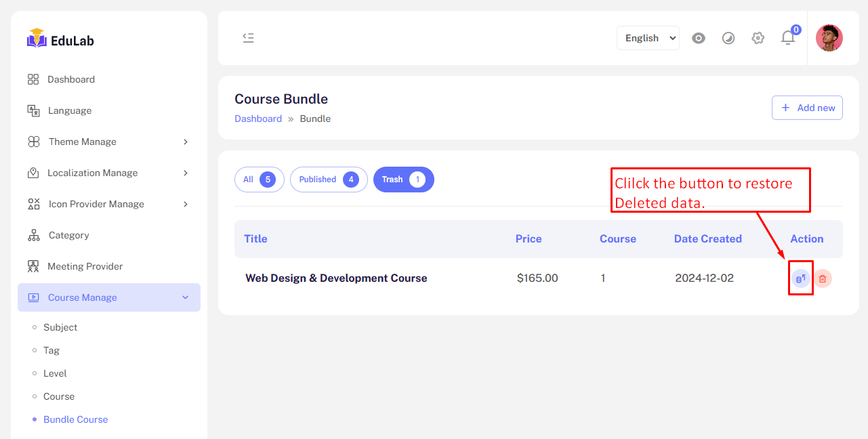The image size is (868, 439).
Task: Open settings via the gear icon
Action: pos(758,38)
